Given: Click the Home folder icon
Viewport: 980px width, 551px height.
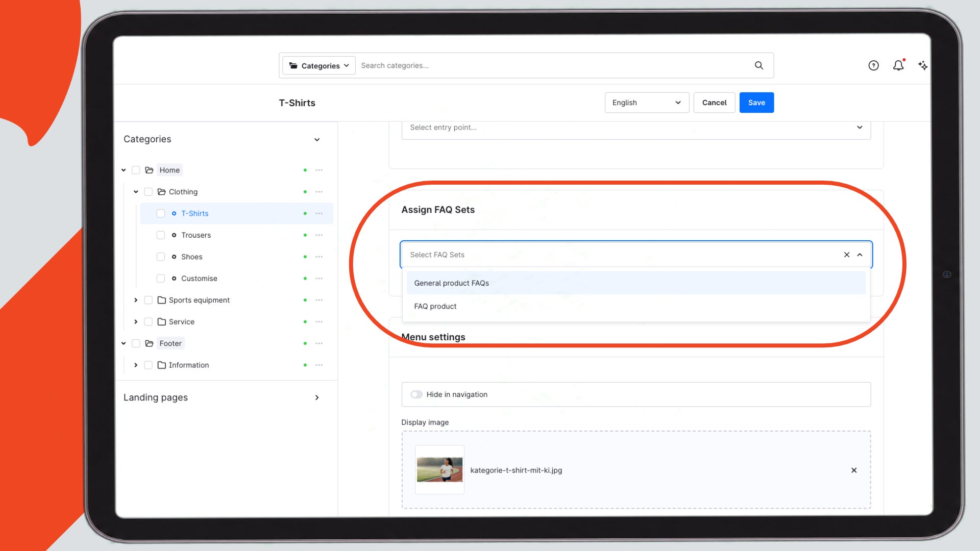Looking at the screenshot, I should tap(149, 170).
